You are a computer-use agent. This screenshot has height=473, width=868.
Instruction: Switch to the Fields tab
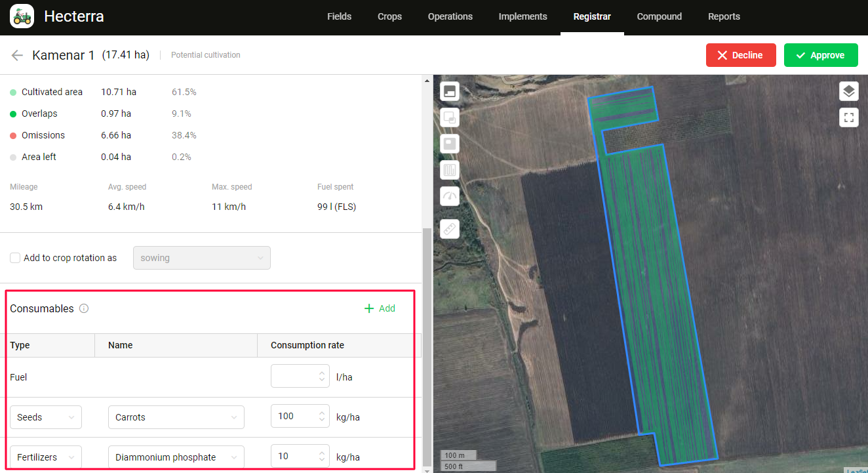(x=339, y=17)
